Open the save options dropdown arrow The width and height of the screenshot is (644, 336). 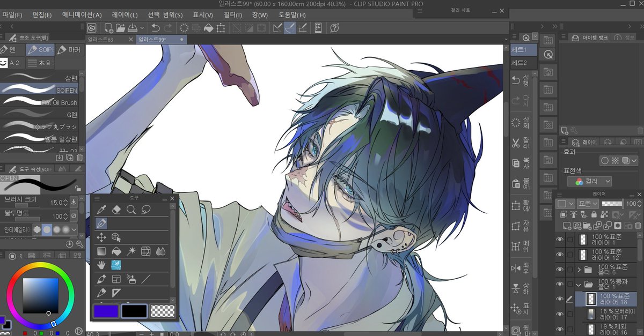pos(142,28)
